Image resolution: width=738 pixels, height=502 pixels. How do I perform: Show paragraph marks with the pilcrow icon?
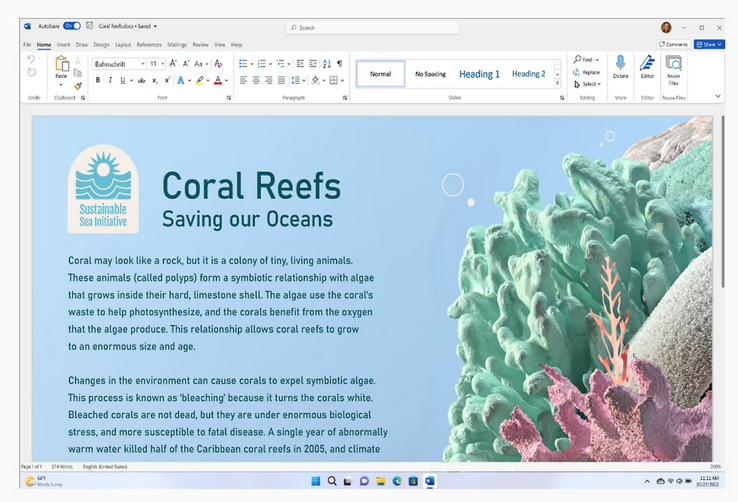(x=339, y=63)
